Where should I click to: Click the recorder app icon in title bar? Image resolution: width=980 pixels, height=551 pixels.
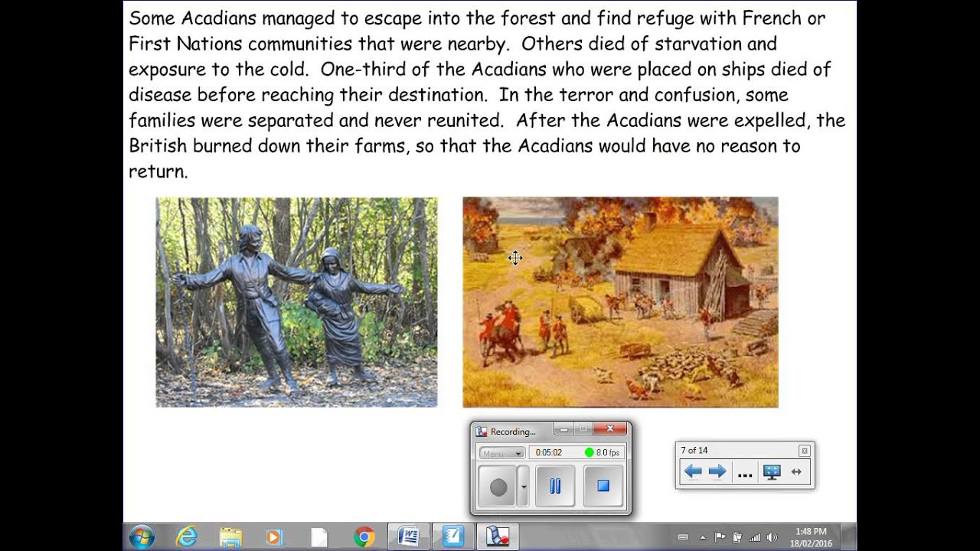[x=481, y=432]
